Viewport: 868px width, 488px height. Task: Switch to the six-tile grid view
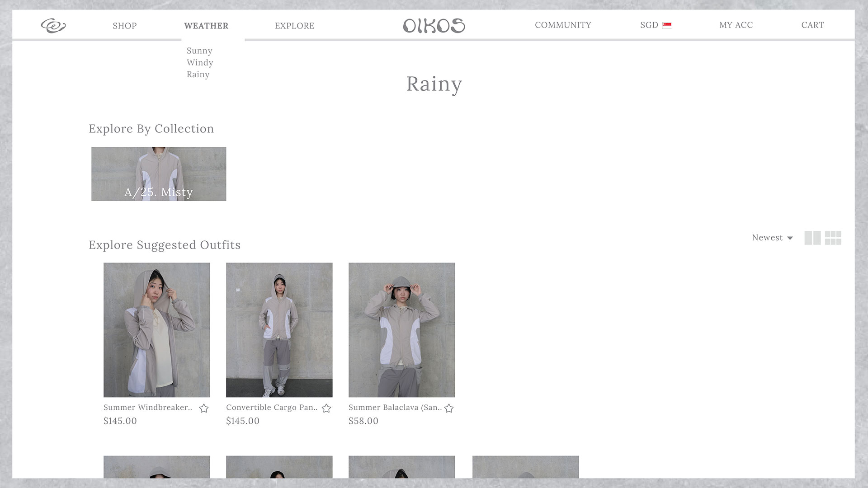pyautogui.click(x=833, y=238)
